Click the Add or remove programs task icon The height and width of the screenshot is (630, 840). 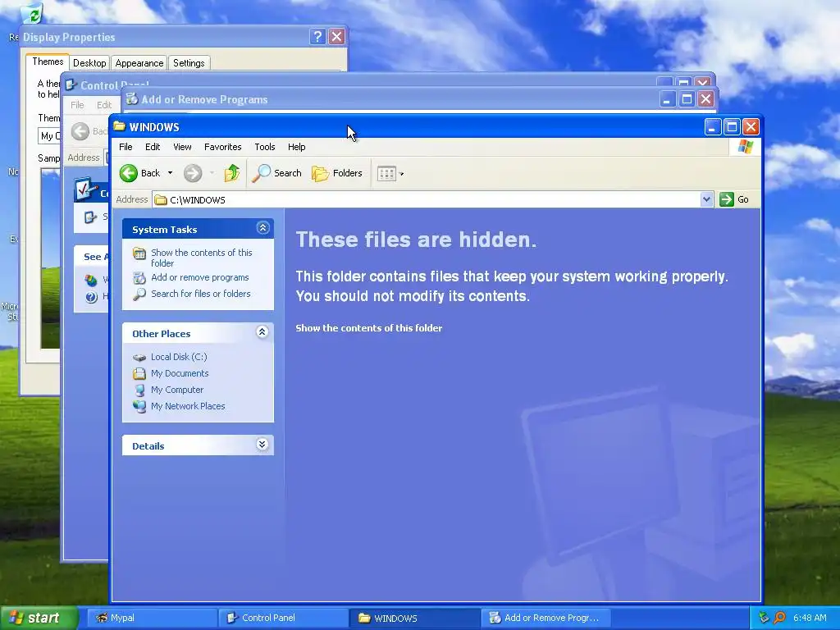tap(139, 278)
